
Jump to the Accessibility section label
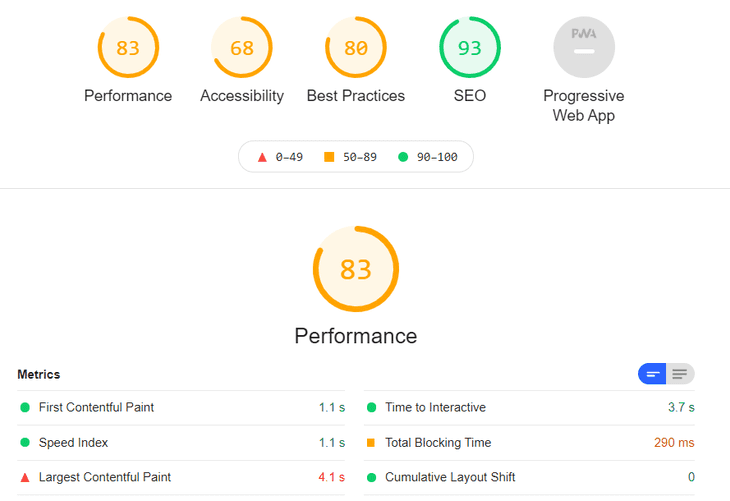point(242,96)
